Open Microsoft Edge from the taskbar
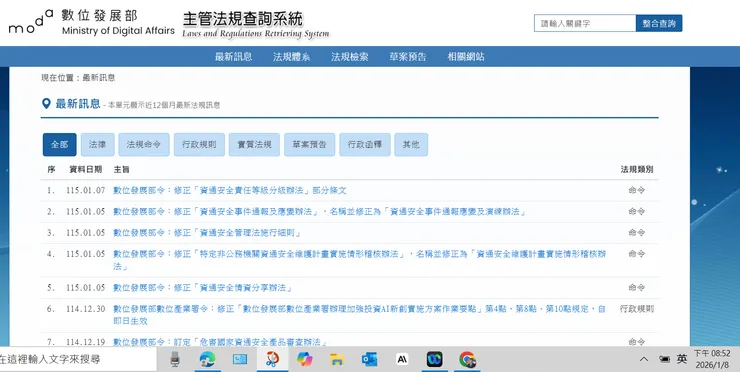The image size is (740, 372). click(x=207, y=359)
